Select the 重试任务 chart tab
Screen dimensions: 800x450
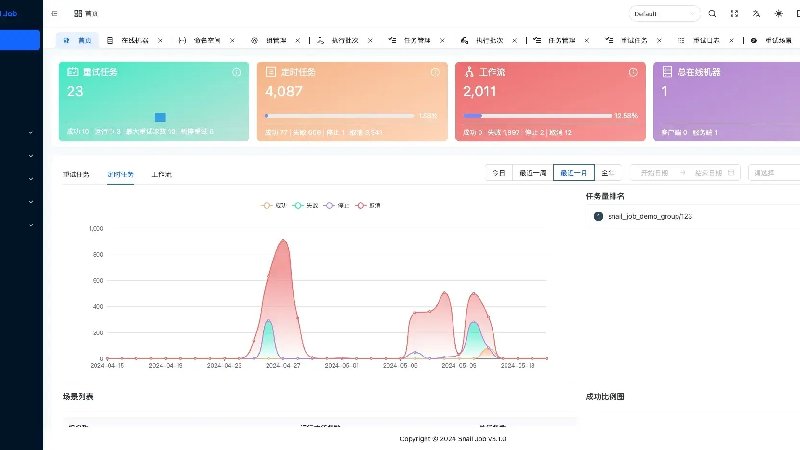[76, 174]
